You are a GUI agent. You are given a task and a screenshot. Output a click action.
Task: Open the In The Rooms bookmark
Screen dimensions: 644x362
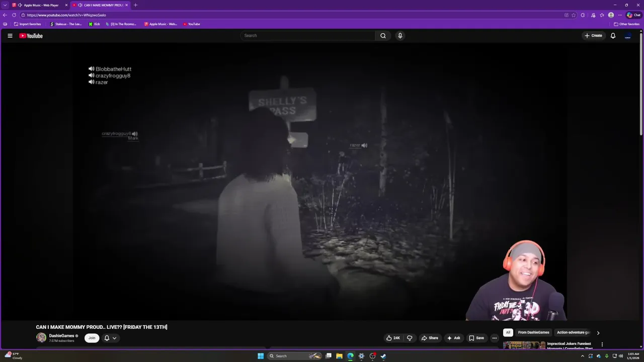(121, 24)
